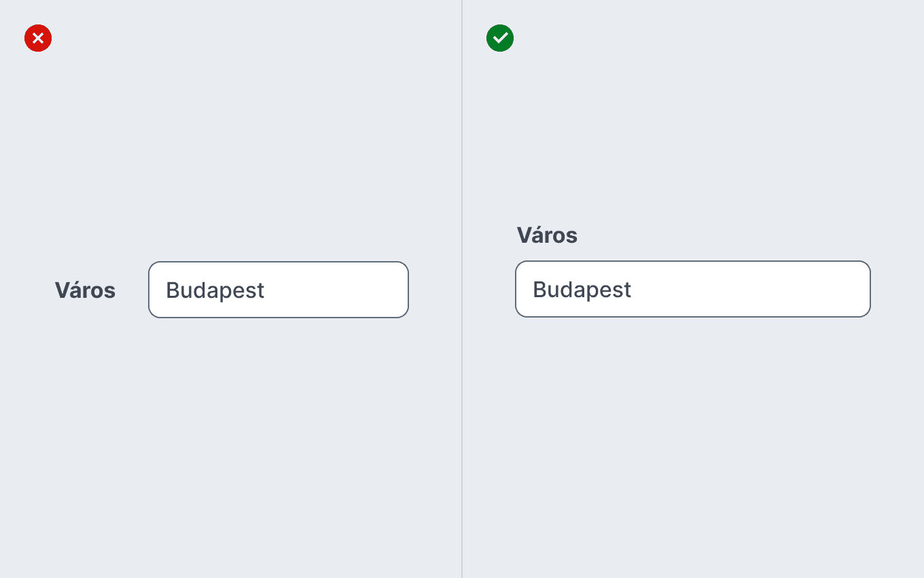Click the capital B in the right Budapest field
924x578 pixels.
point(539,290)
